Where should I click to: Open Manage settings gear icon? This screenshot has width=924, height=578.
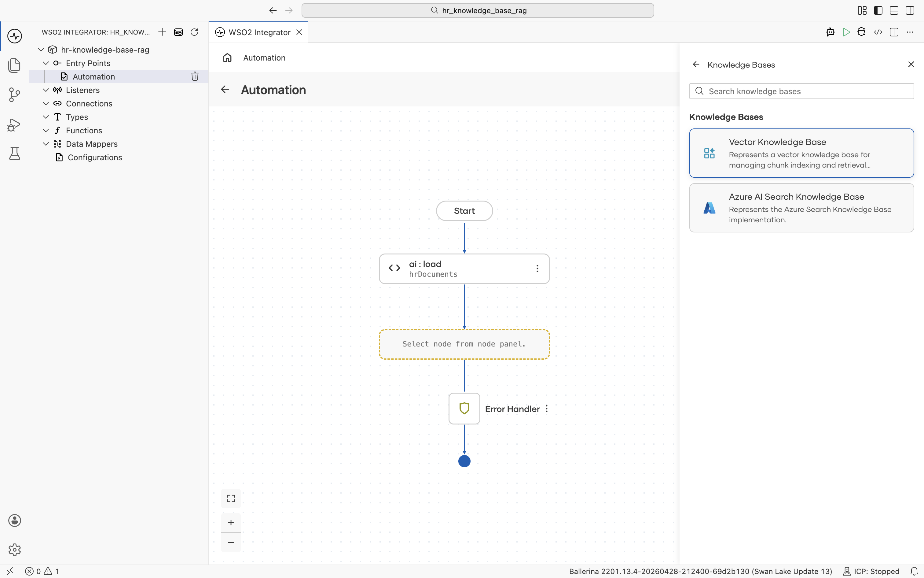click(14, 550)
